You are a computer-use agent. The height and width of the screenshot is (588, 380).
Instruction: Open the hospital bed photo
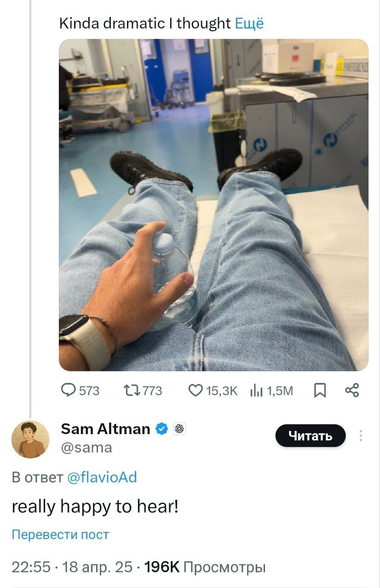[x=213, y=205]
